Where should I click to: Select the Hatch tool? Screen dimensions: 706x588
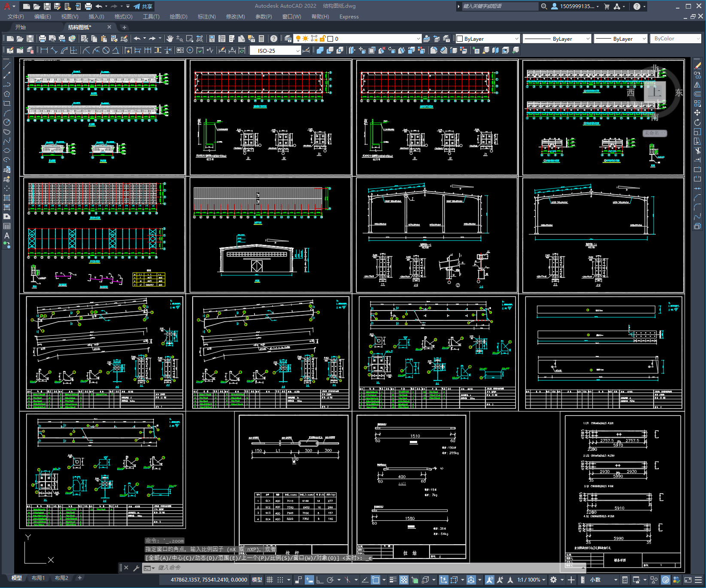click(7, 198)
